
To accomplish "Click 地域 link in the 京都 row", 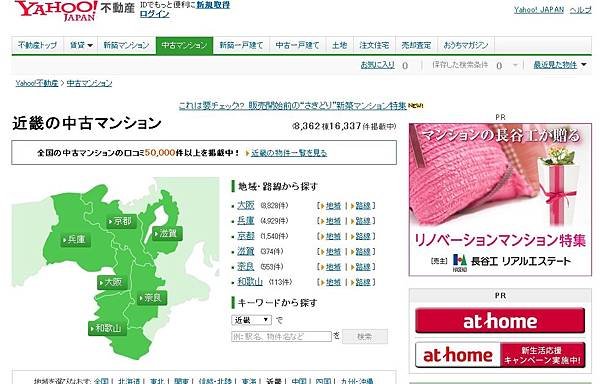I will click(x=333, y=236).
